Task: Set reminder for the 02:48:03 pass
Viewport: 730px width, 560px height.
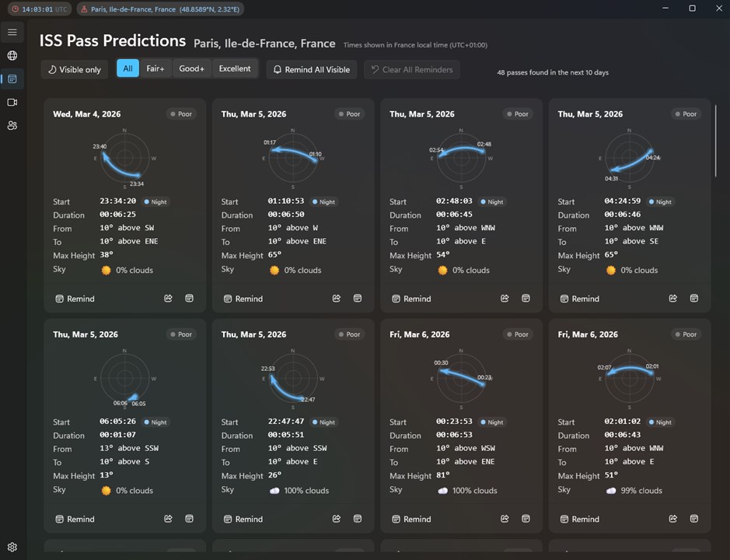Action: [x=411, y=299]
